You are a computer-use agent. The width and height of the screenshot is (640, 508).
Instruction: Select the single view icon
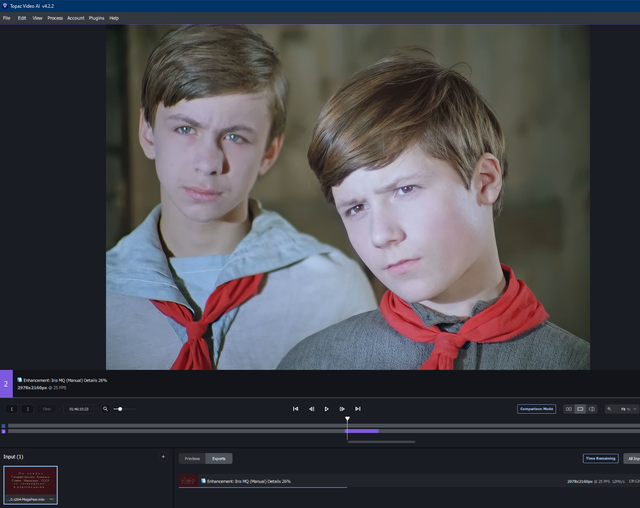point(580,409)
